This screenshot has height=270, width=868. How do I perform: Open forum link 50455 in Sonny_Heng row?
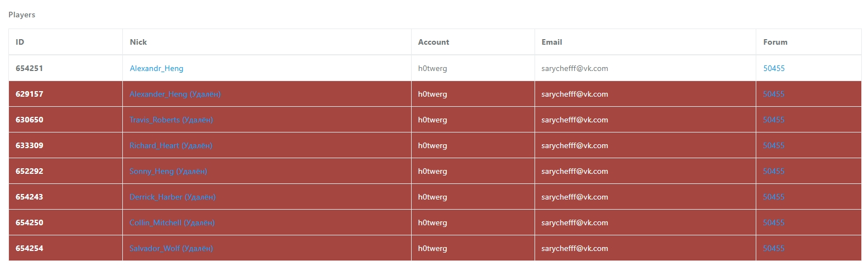click(x=774, y=171)
